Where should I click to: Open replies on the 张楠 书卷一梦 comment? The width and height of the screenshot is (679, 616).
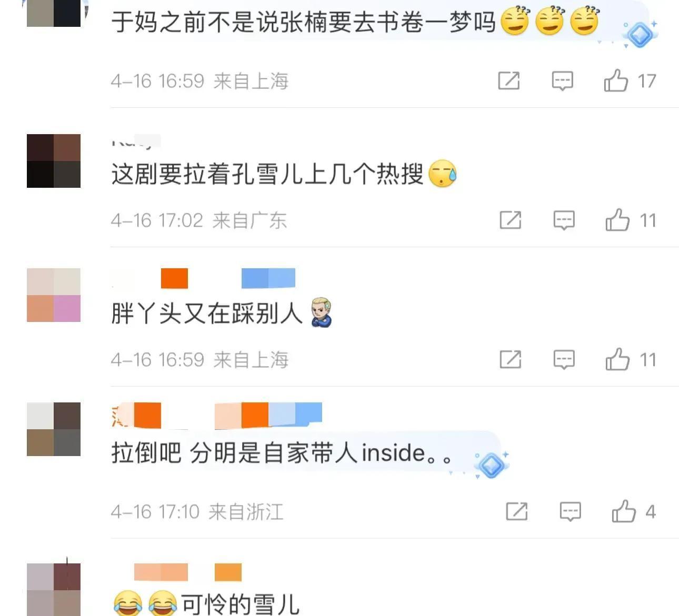point(562,81)
